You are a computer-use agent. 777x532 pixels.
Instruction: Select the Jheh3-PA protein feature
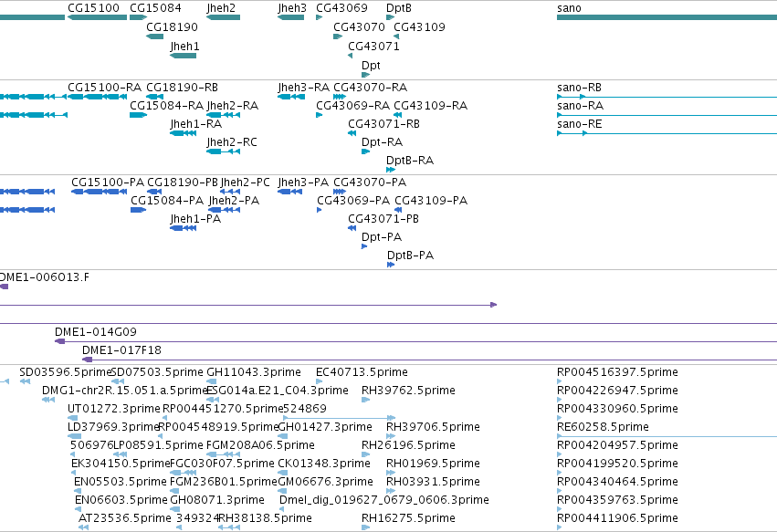coord(289,192)
